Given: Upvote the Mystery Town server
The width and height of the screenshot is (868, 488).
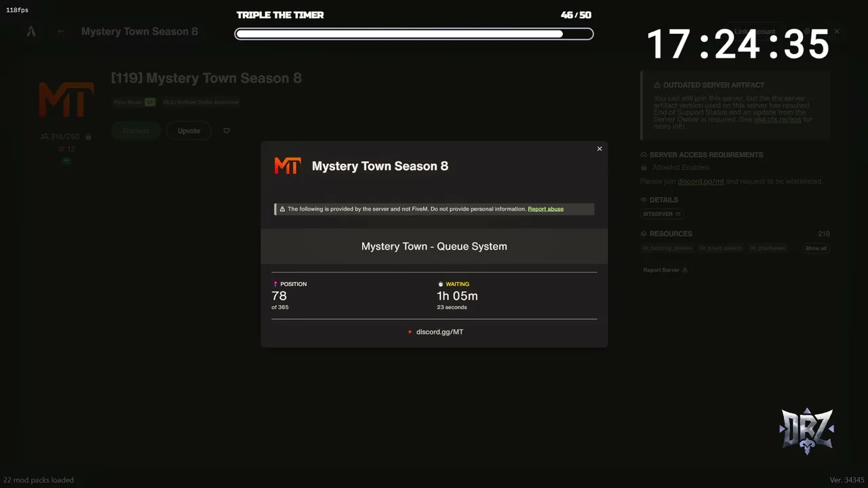Looking at the screenshot, I should pyautogui.click(x=189, y=131).
